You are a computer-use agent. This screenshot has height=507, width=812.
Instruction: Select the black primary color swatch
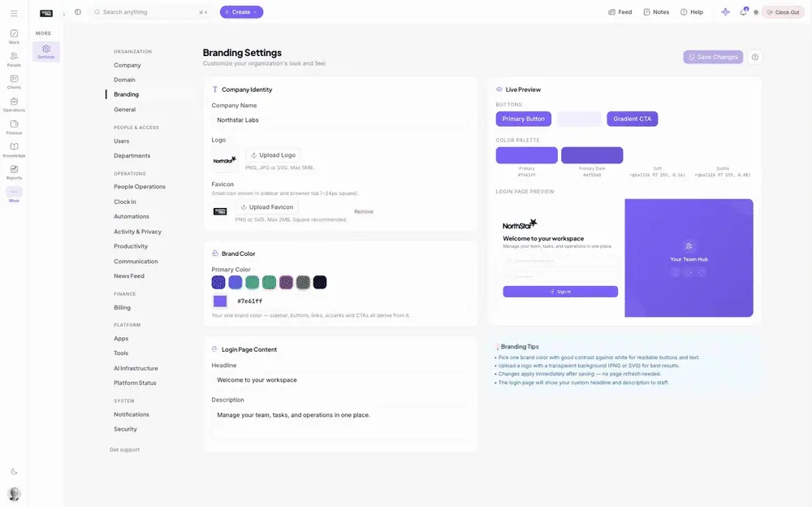320,282
